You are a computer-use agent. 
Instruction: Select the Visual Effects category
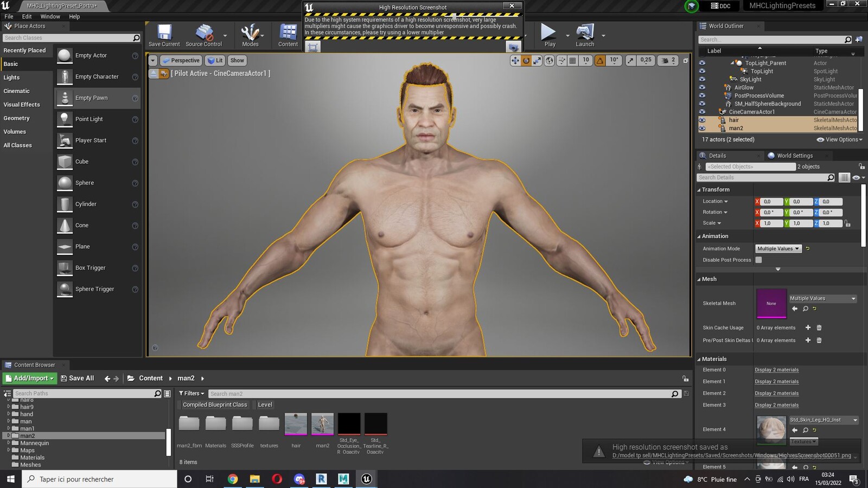(x=22, y=105)
